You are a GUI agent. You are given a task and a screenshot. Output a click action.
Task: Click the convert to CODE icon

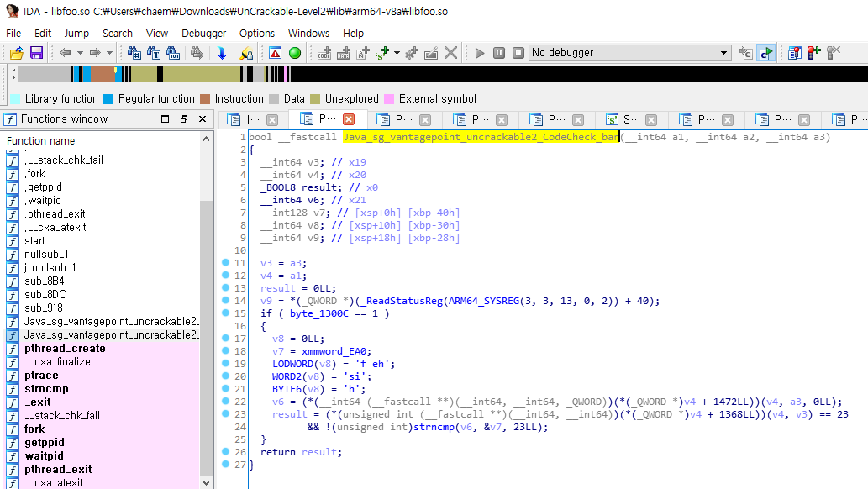[x=324, y=53]
